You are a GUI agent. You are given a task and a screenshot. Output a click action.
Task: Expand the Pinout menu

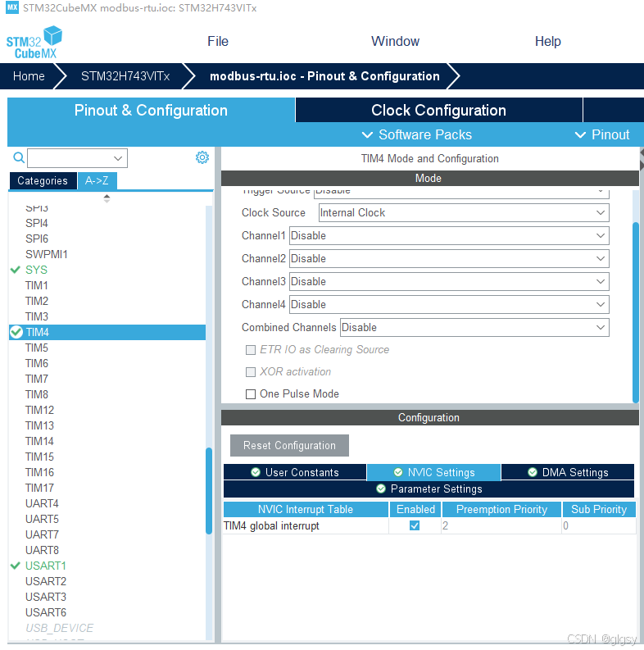coord(602,134)
